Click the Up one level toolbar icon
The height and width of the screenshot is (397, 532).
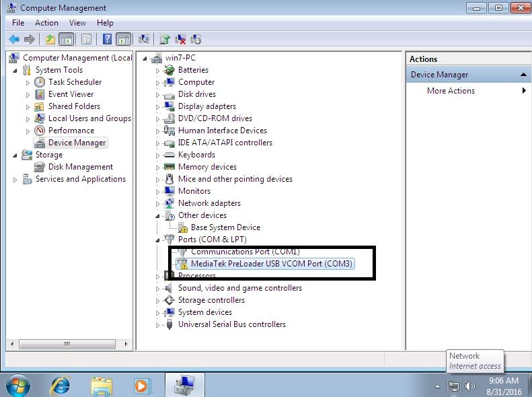tap(50, 40)
